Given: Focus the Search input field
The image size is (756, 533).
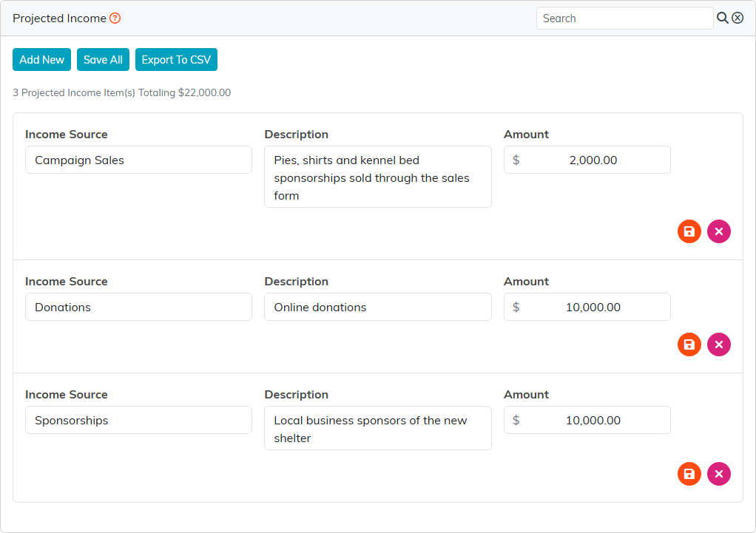Looking at the screenshot, I should point(625,18).
